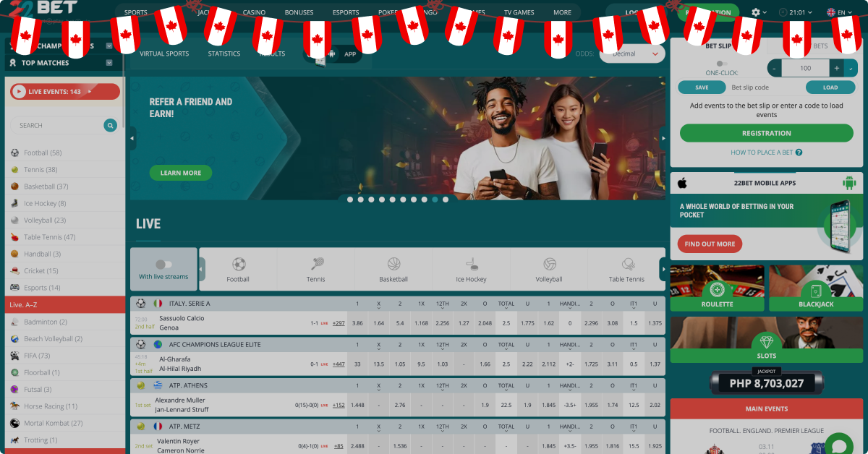Image resolution: width=868 pixels, height=454 pixels.
Task: Click the search magnifier icon in the sidebar
Action: (x=110, y=125)
